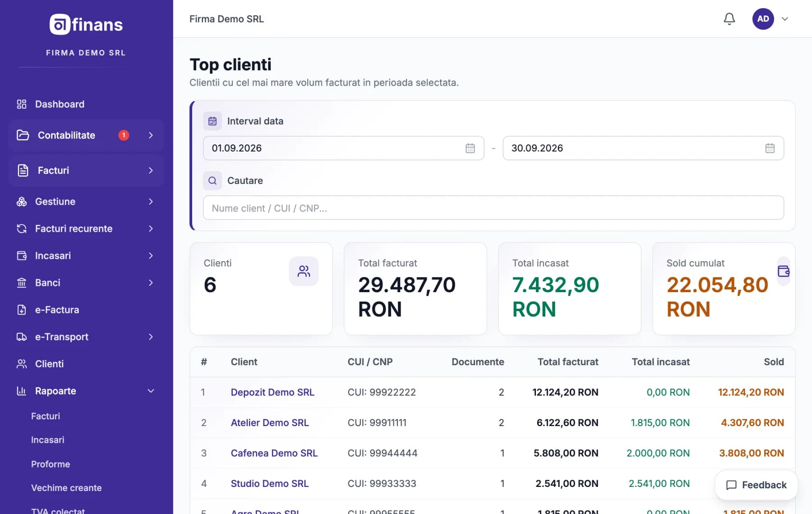Click the Contabilitate notification badge
Screen dimensions: 812x514
coord(124,135)
